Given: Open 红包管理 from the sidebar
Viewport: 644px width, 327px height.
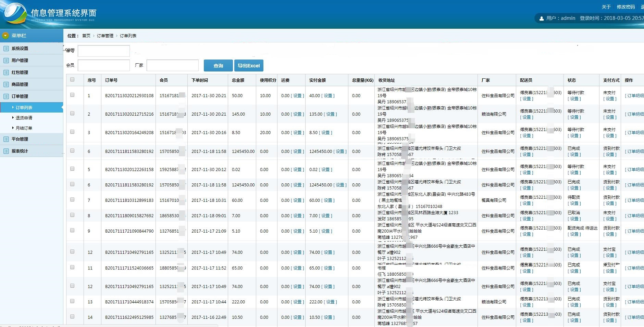Looking at the screenshot, I should tap(6, 72).
